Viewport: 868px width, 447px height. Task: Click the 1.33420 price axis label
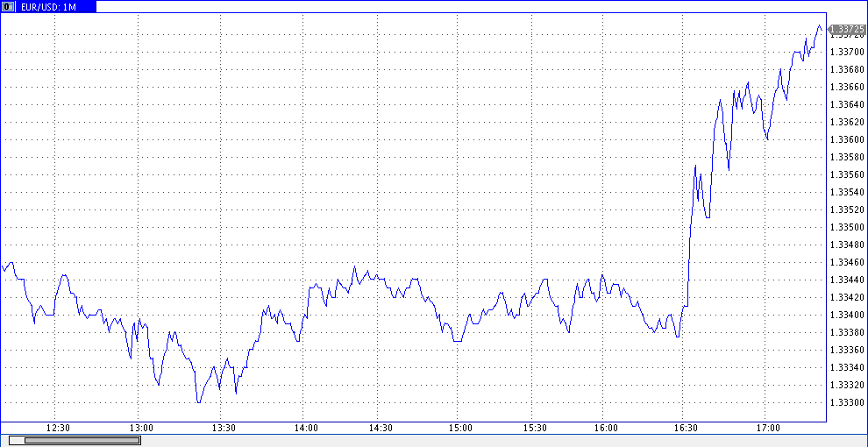(848, 298)
